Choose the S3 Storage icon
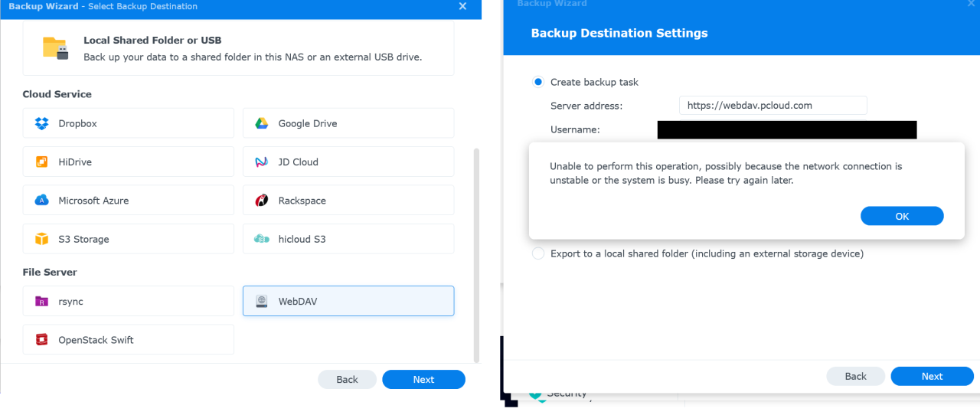Viewport: 980px width, 415px height. [x=41, y=240]
